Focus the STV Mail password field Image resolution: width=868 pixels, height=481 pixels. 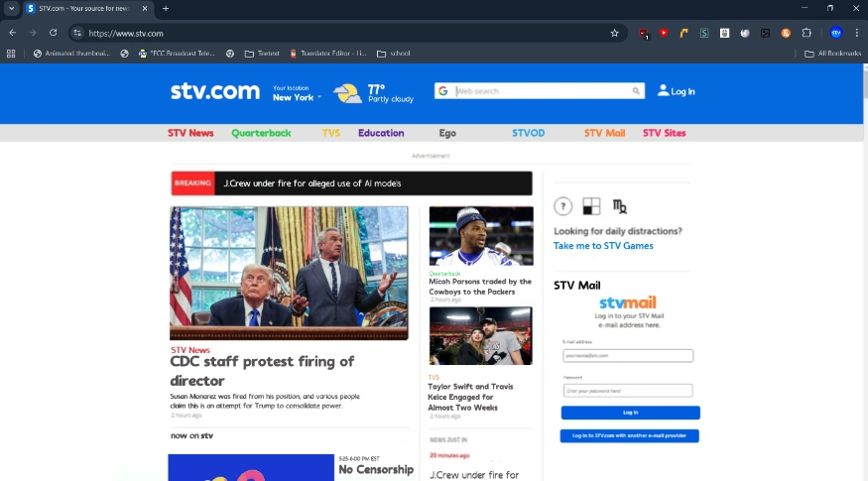pyautogui.click(x=628, y=391)
